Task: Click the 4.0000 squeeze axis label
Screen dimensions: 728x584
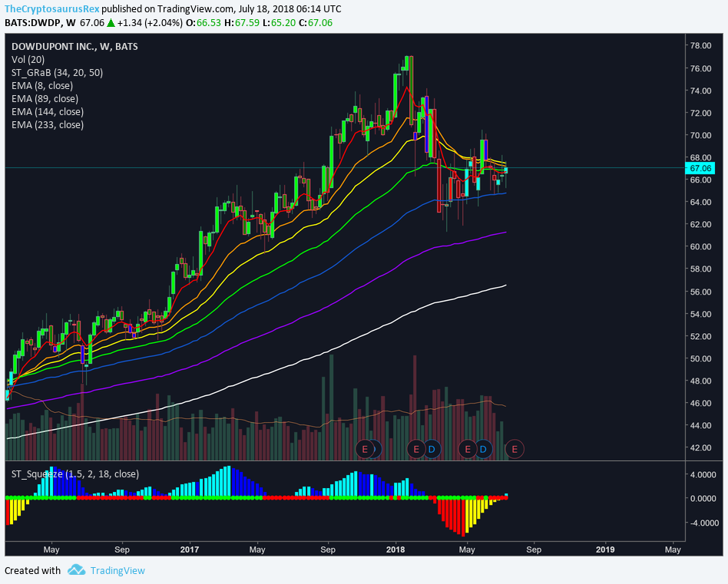Action: tap(703, 474)
